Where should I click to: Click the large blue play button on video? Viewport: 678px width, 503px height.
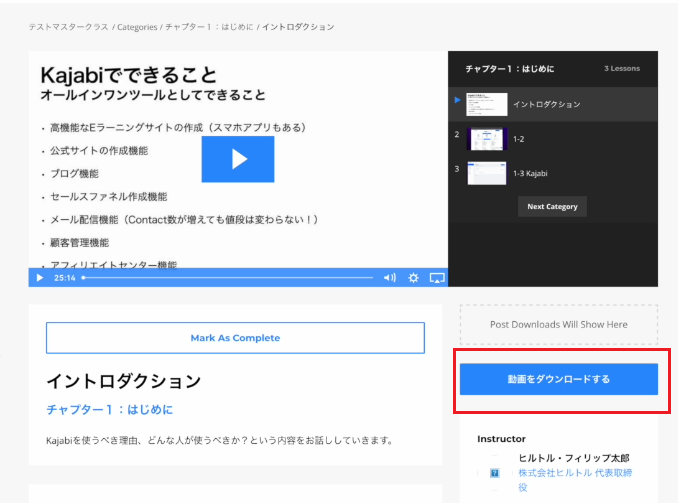pos(238,159)
